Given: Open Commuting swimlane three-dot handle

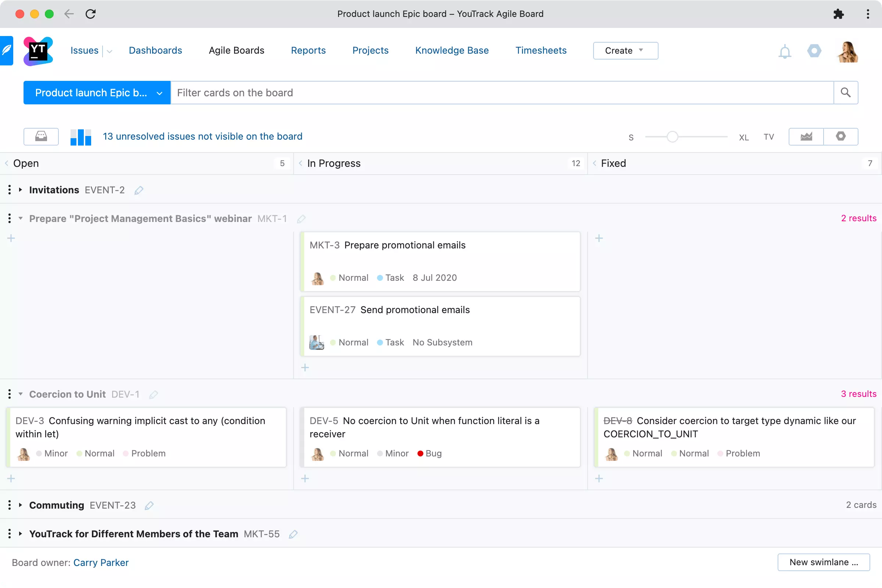Looking at the screenshot, I should pyautogui.click(x=10, y=505).
